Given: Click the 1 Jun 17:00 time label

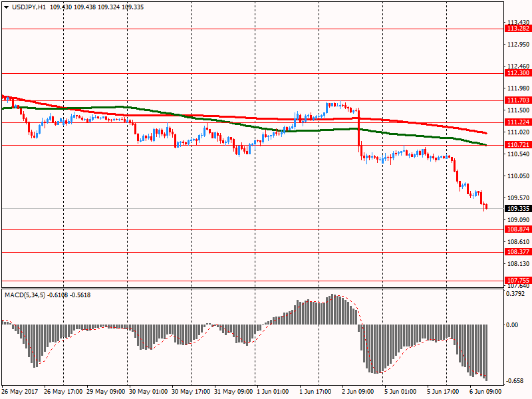Looking at the screenshot, I should pyautogui.click(x=315, y=392).
